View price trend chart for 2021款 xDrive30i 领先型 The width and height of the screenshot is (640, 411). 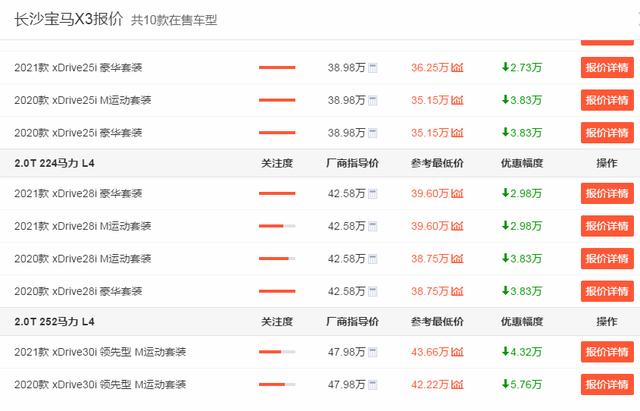(457, 352)
